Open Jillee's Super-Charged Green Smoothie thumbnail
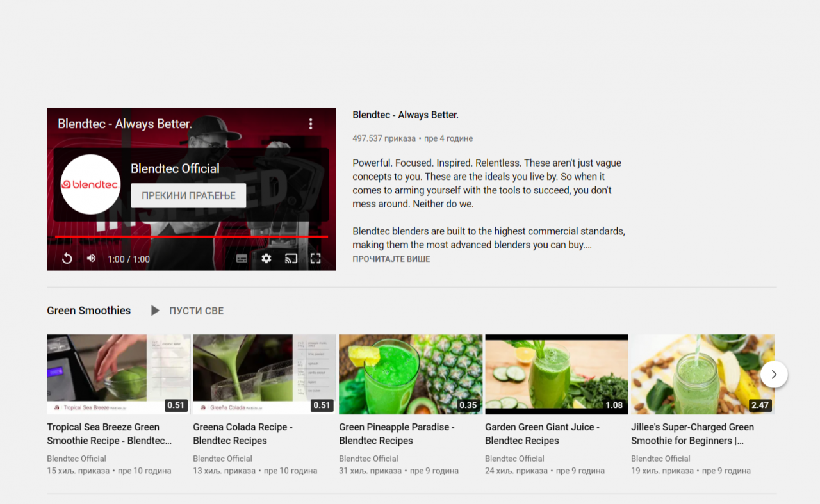Screen dimensions: 820x504 pyautogui.click(x=703, y=374)
